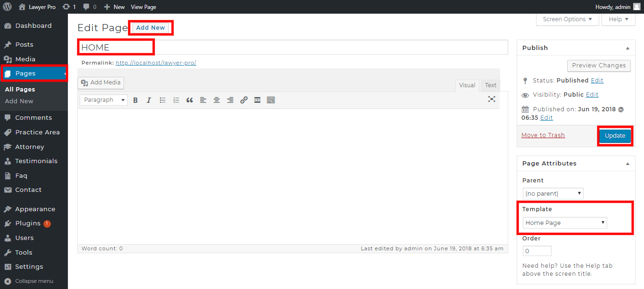Viewport: 644px width, 289px height.
Task: Open the Screen Options panel
Action: (568, 19)
